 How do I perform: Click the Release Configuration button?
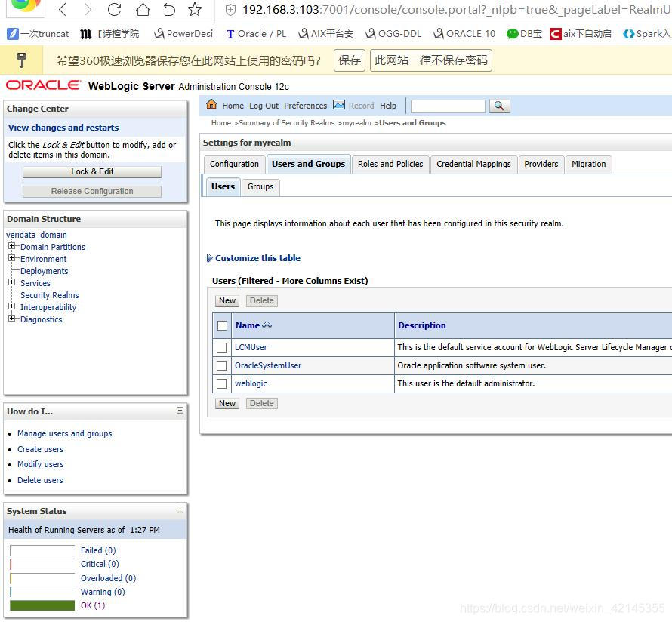[x=92, y=192]
